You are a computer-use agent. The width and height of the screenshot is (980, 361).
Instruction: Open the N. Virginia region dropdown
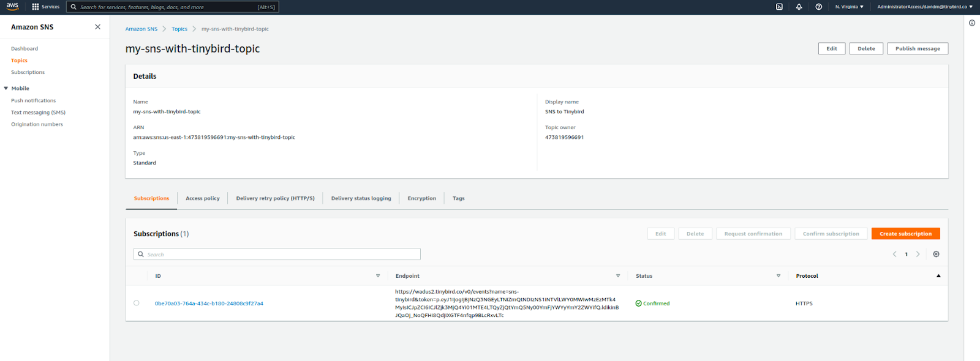click(x=849, y=7)
